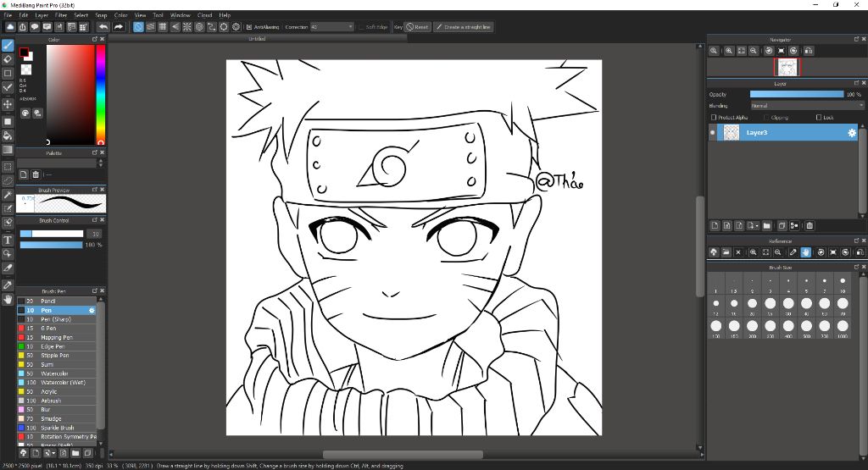The height and width of the screenshot is (470, 868).
Task: Delete palette color with trash icon
Action: (x=36, y=174)
